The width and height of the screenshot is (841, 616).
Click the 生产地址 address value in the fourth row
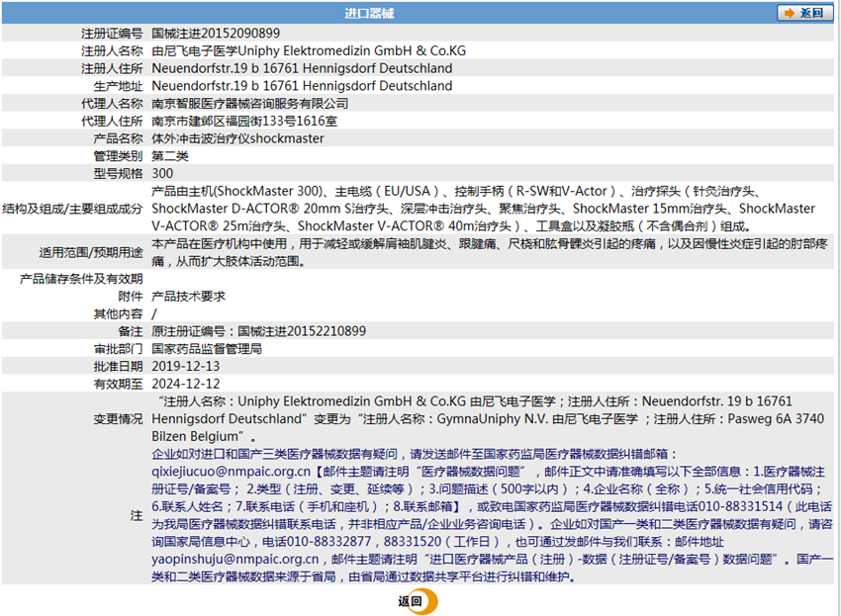click(302, 86)
